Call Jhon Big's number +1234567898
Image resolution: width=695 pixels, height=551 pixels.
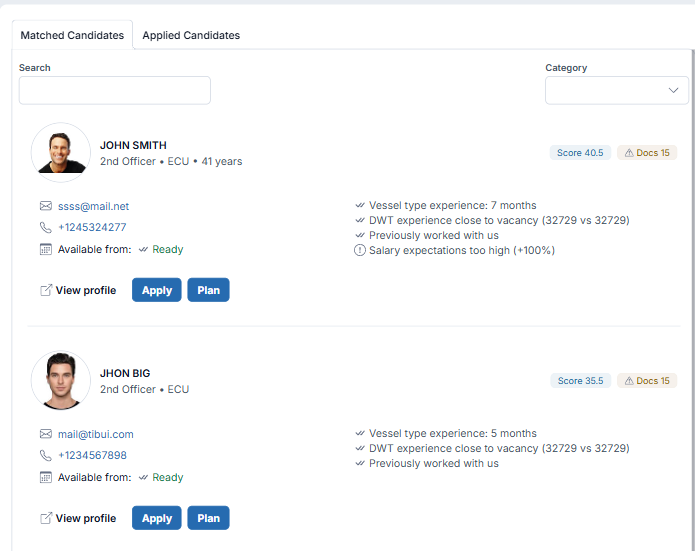(x=92, y=455)
